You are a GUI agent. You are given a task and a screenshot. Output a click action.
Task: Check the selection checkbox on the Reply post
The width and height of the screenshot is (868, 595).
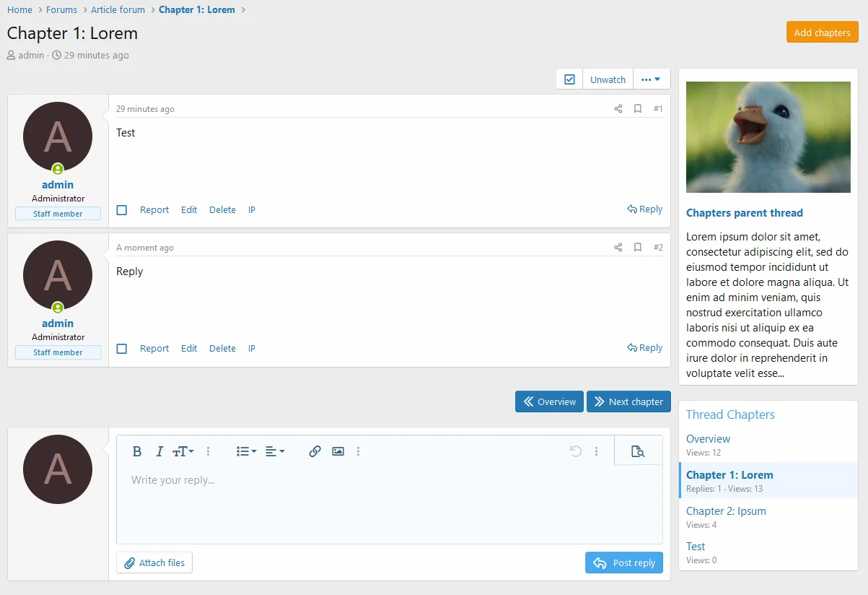click(x=122, y=348)
